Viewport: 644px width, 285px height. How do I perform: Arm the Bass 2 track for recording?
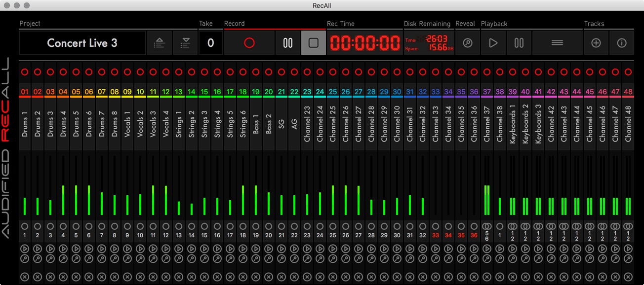point(268,72)
